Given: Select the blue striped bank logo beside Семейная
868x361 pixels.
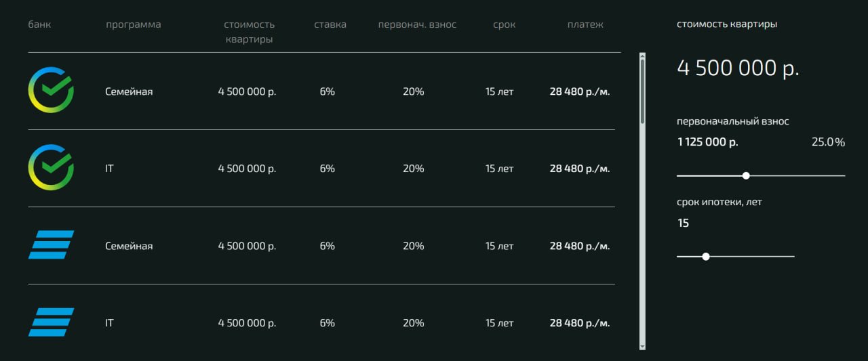Looking at the screenshot, I should pos(51,245).
